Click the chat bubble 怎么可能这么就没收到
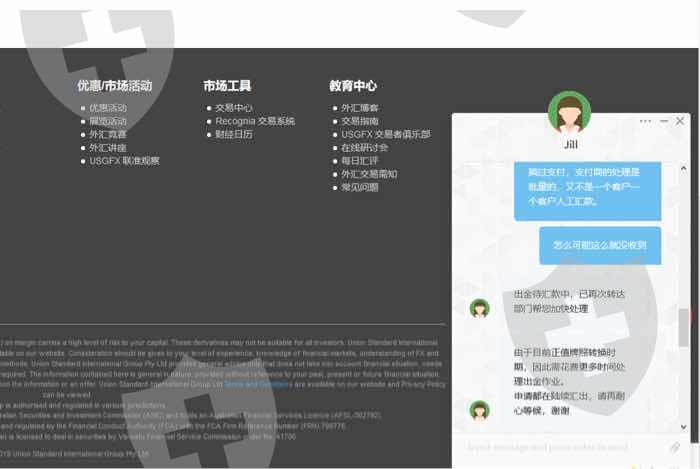Viewport: 700px width, 469px height. coord(600,245)
